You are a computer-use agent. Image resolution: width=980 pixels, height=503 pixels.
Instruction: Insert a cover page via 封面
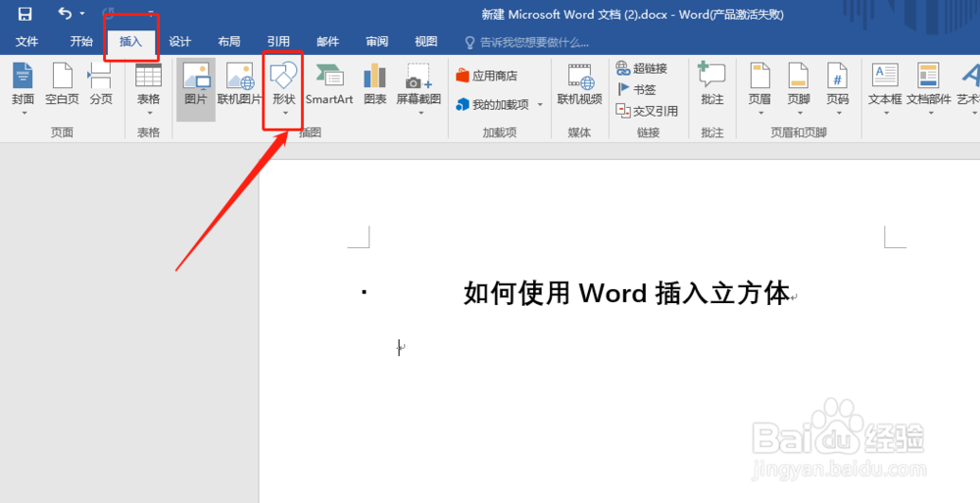click(x=24, y=88)
